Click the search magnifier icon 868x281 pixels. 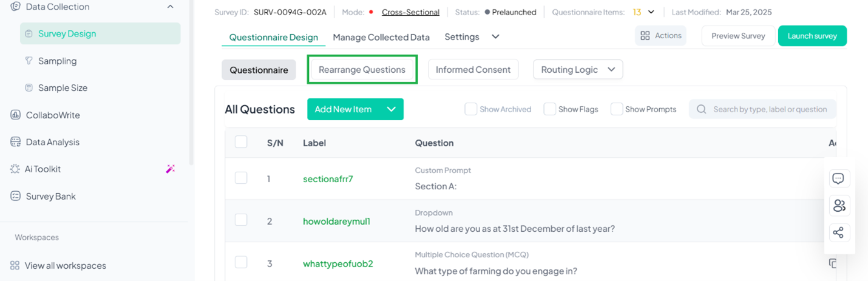pos(701,109)
